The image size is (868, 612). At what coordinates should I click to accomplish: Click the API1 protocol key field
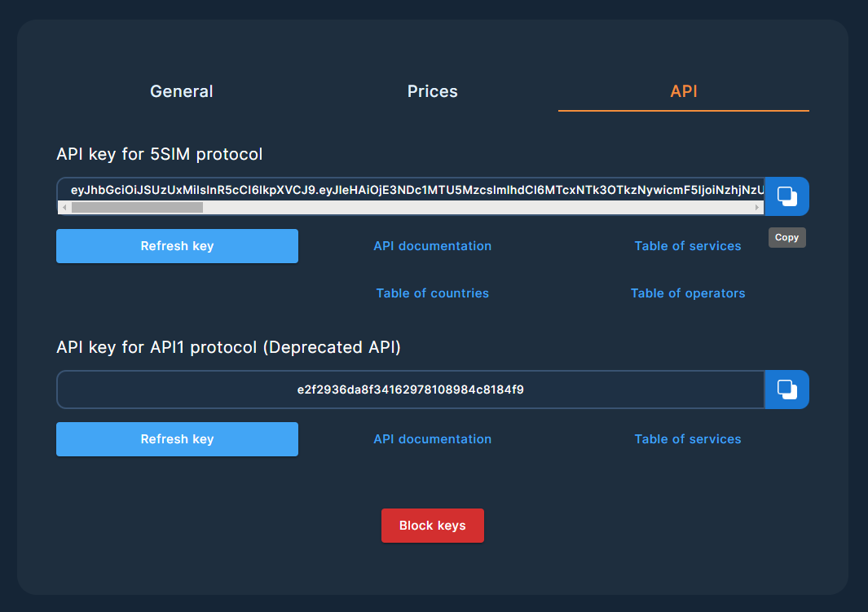(408, 390)
